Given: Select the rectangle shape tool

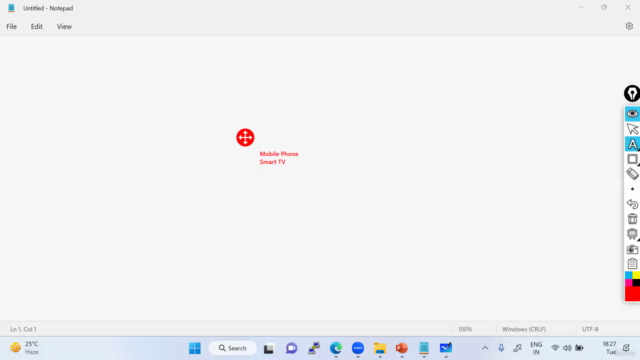Looking at the screenshot, I should [632, 159].
